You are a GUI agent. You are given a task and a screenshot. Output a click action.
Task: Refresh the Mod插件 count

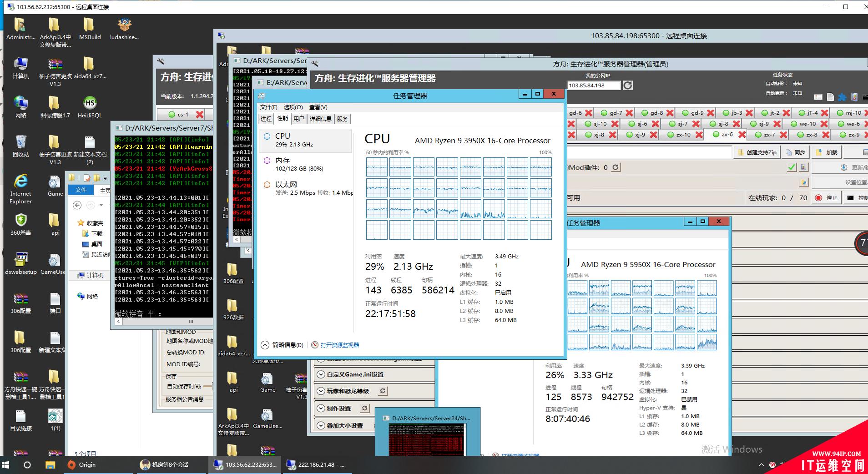(x=615, y=167)
